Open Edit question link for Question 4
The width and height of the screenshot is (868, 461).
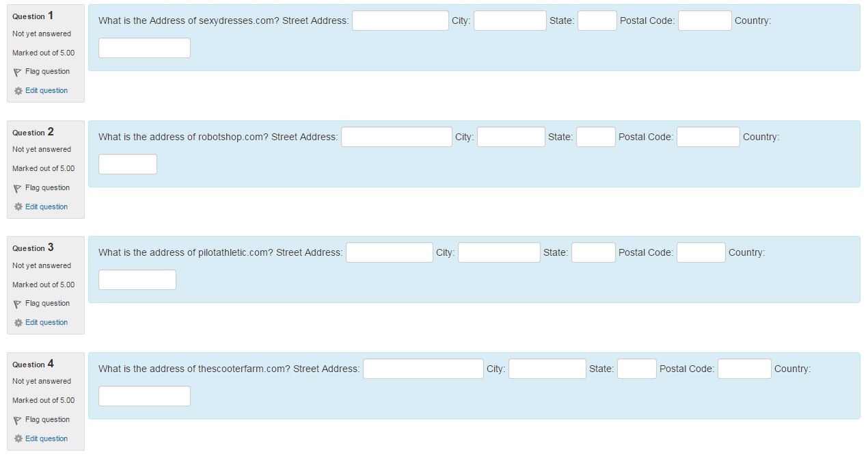46,438
